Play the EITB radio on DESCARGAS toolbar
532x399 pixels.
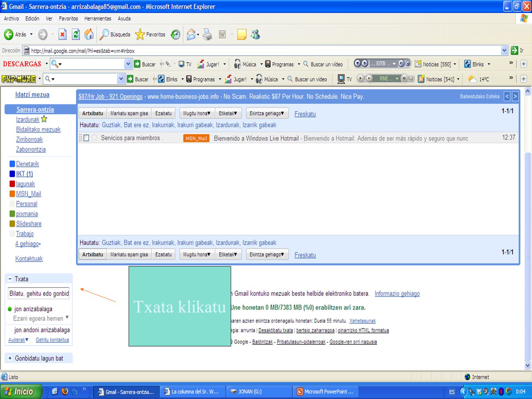coord(365,64)
